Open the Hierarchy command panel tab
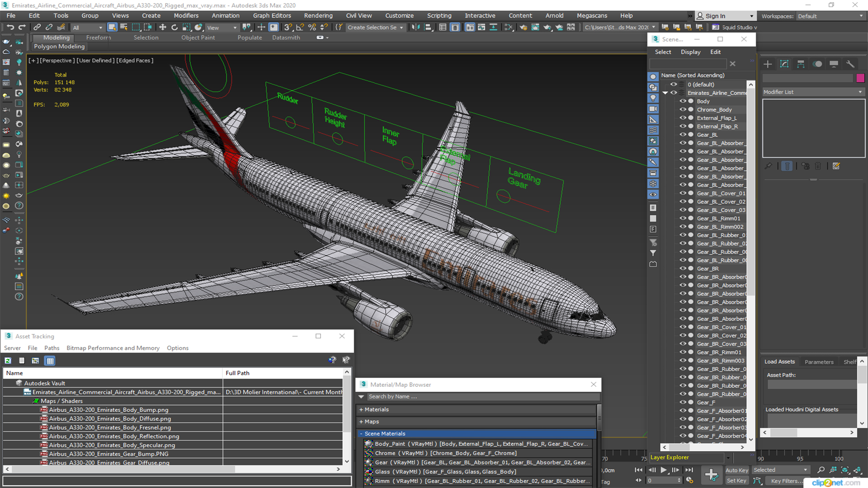Screen dimensions: 868x488 [x=801, y=64]
